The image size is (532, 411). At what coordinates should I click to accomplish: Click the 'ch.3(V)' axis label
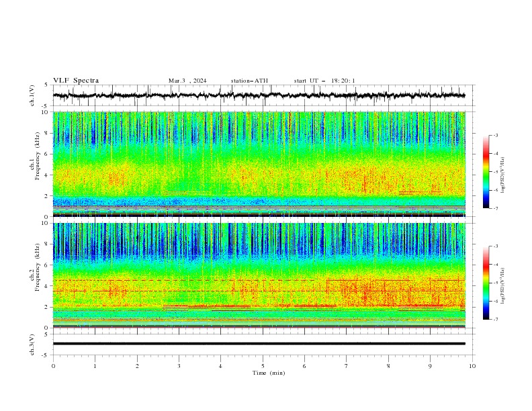pos(32,345)
